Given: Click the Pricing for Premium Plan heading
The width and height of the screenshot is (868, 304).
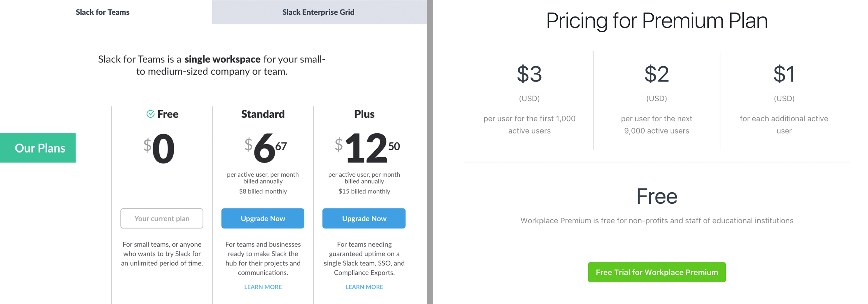Looking at the screenshot, I should [x=656, y=21].
